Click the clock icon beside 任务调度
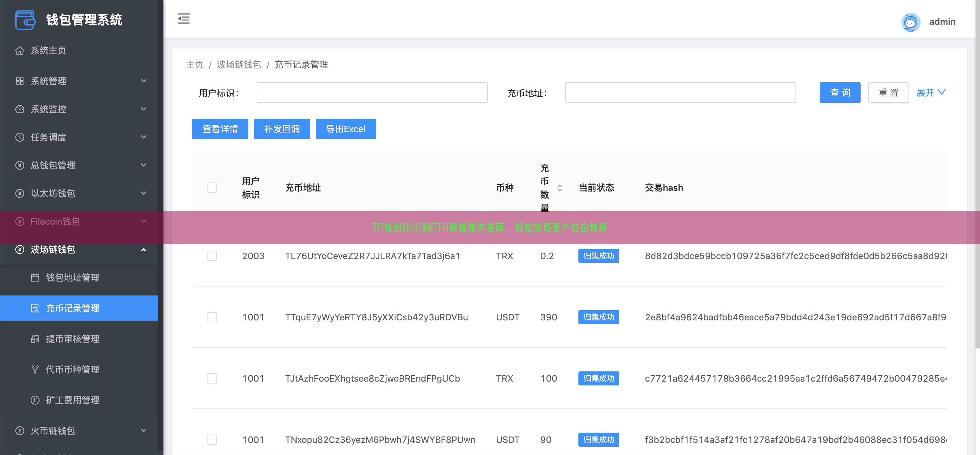 (x=20, y=137)
